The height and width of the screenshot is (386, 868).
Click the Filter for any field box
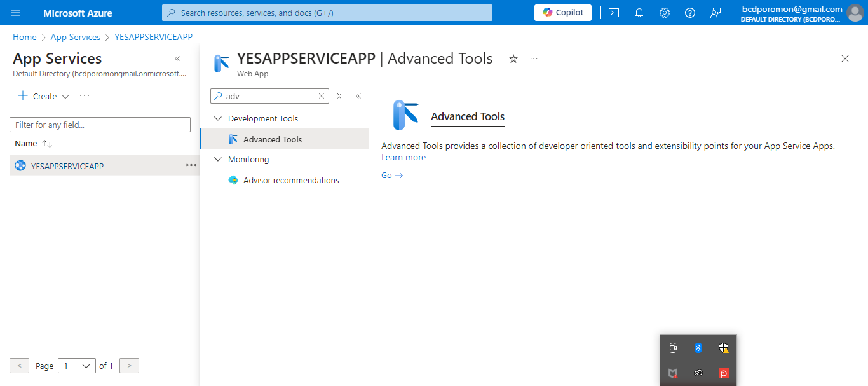(100, 125)
